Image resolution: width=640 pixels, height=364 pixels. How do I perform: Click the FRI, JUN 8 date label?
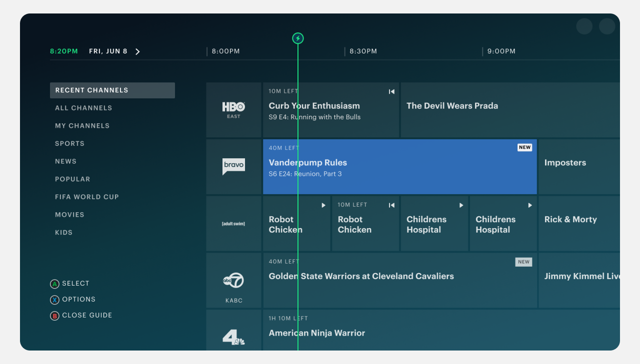click(108, 51)
